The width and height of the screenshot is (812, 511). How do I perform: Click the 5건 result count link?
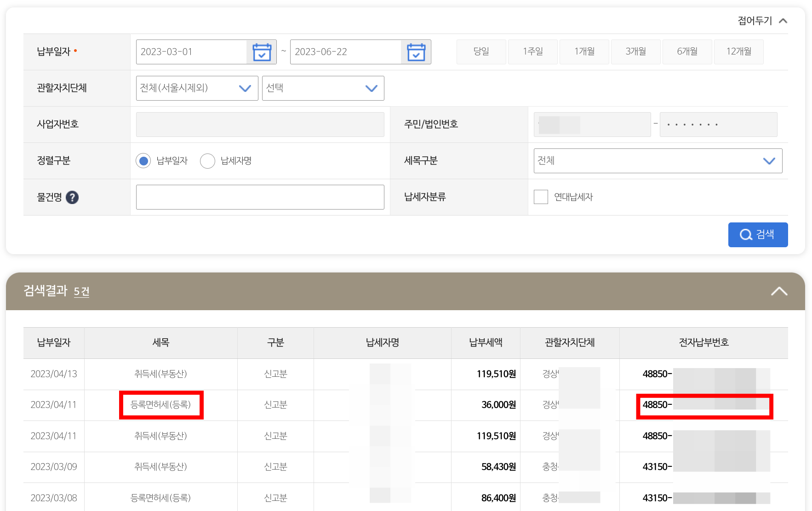click(81, 291)
